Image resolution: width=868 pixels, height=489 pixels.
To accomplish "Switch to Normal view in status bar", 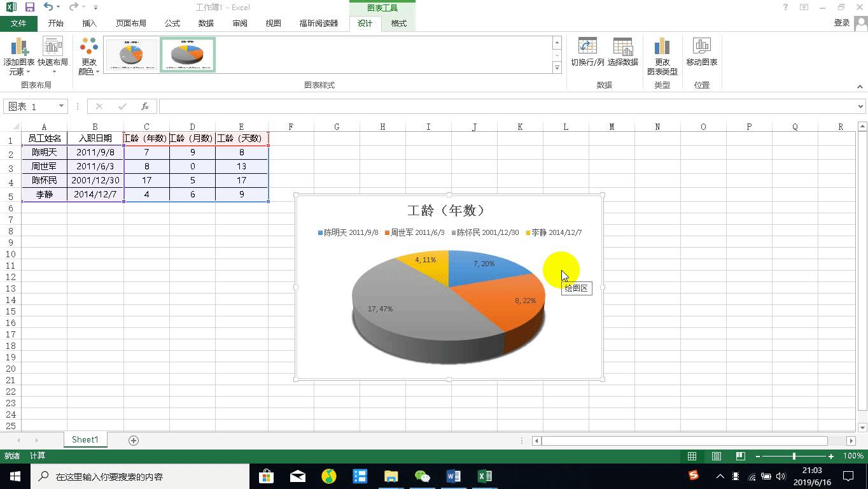I will click(x=692, y=456).
